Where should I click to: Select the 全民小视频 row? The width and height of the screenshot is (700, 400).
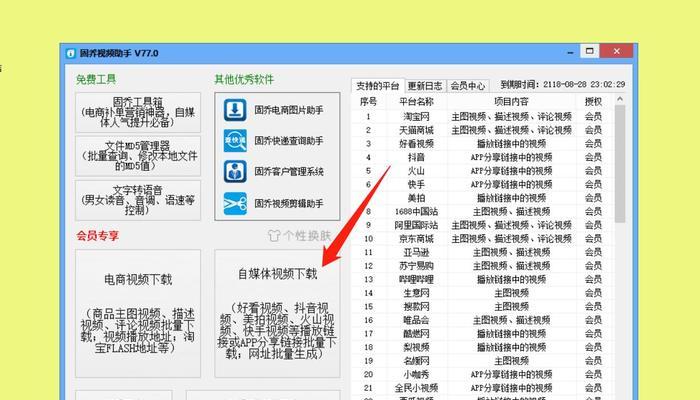pyautogui.click(x=482, y=388)
